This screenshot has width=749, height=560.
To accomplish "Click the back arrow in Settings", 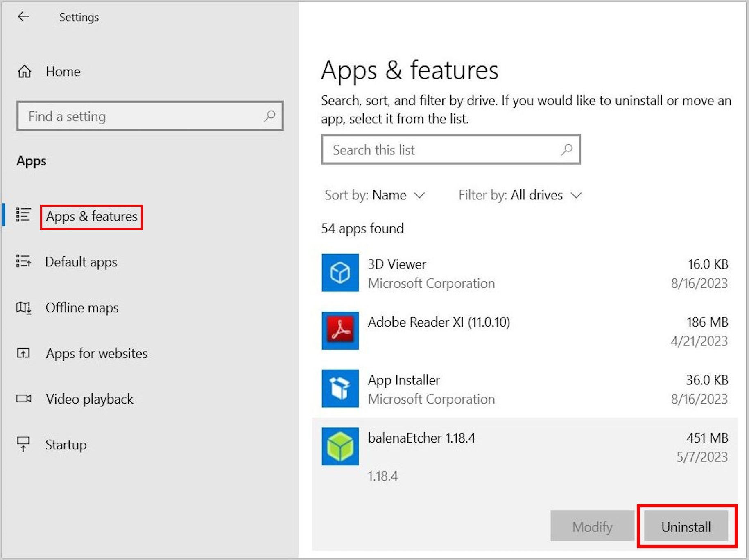I will point(23,17).
